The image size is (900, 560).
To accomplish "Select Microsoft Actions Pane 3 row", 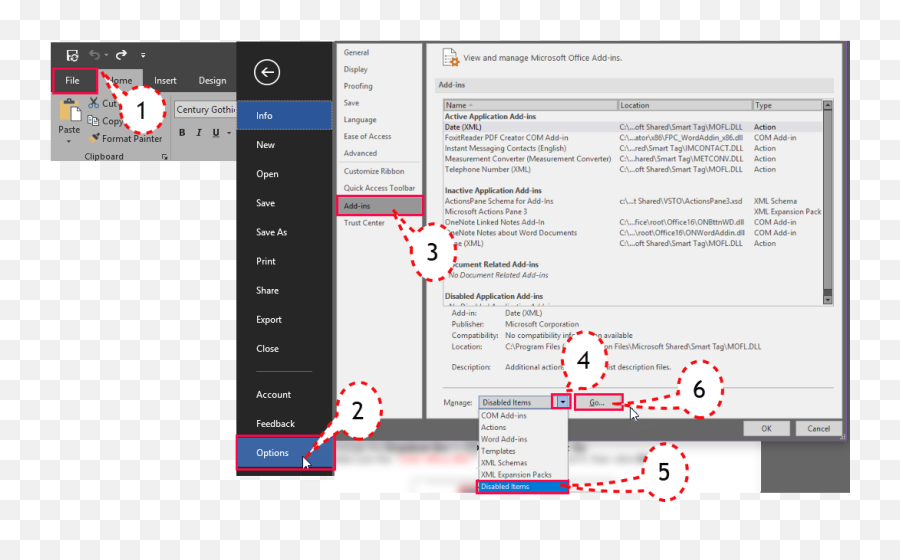I will tap(633, 212).
